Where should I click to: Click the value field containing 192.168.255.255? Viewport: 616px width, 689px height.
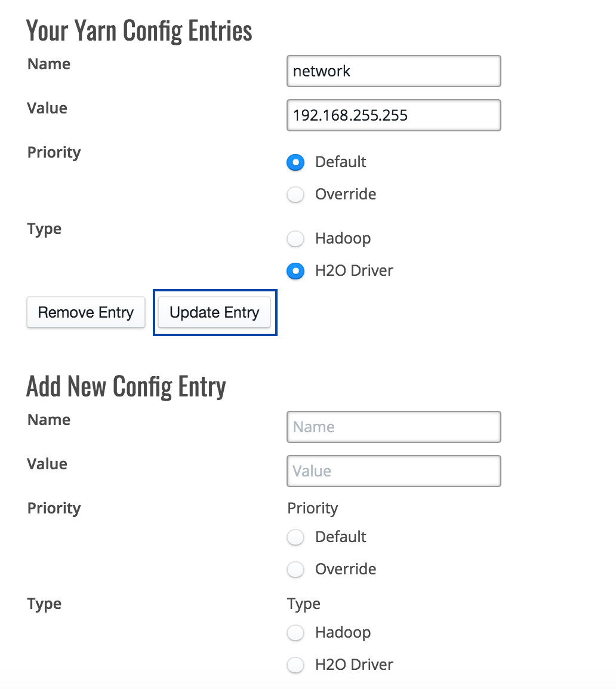[x=394, y=115]
